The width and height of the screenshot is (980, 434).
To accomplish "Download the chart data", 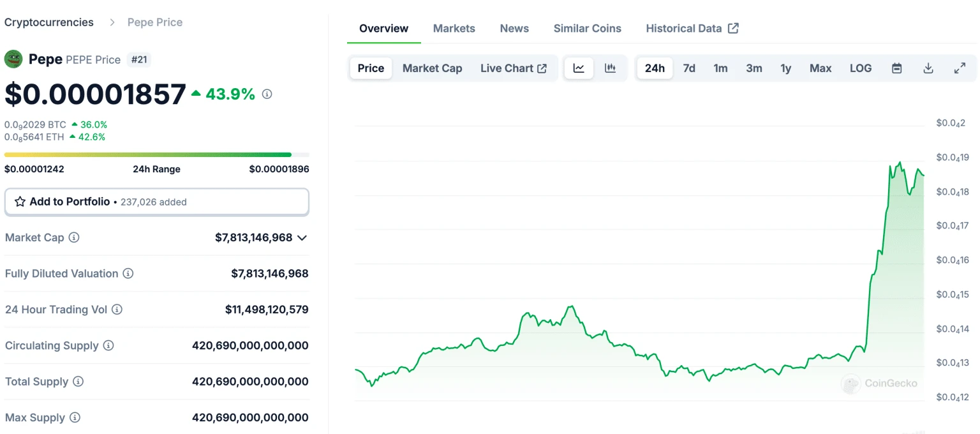I will (x=928, y=68).
